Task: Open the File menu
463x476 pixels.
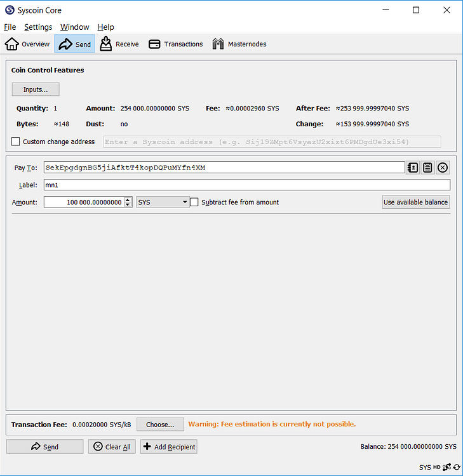Action: [10, 27]
